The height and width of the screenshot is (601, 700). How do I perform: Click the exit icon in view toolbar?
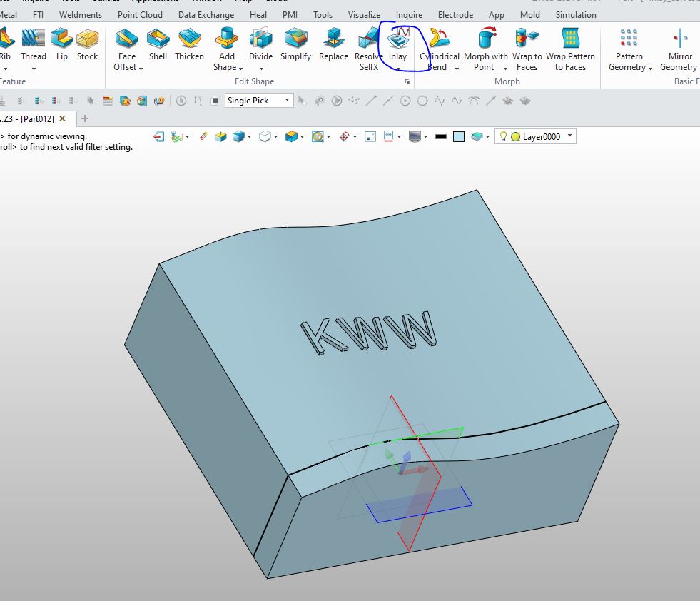pos(158,136)
